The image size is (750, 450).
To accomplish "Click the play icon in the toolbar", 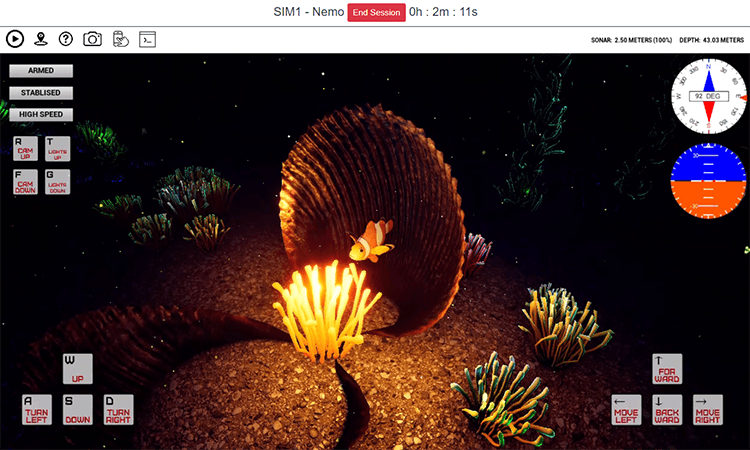I will (15, 39).
